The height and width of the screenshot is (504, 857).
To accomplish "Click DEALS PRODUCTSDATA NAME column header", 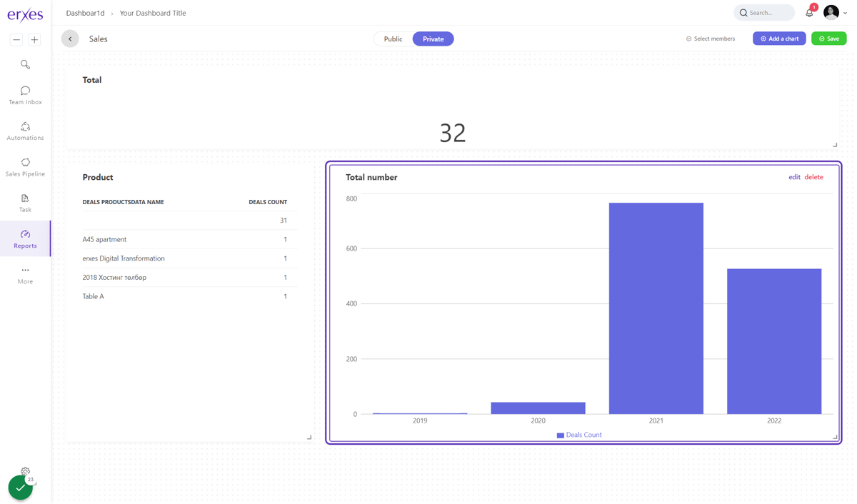I will pos(123,202).
